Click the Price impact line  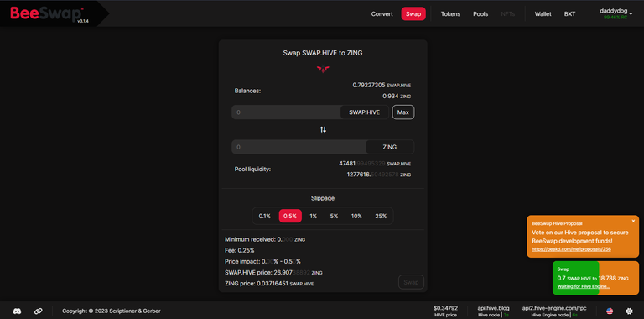tap(262, 261)
